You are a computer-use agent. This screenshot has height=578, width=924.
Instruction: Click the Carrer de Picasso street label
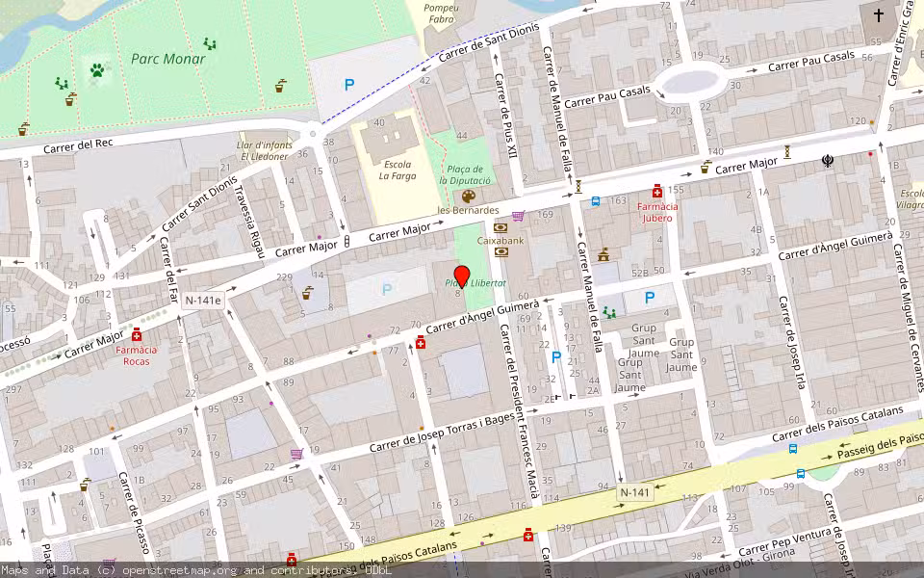click(133, 512)
